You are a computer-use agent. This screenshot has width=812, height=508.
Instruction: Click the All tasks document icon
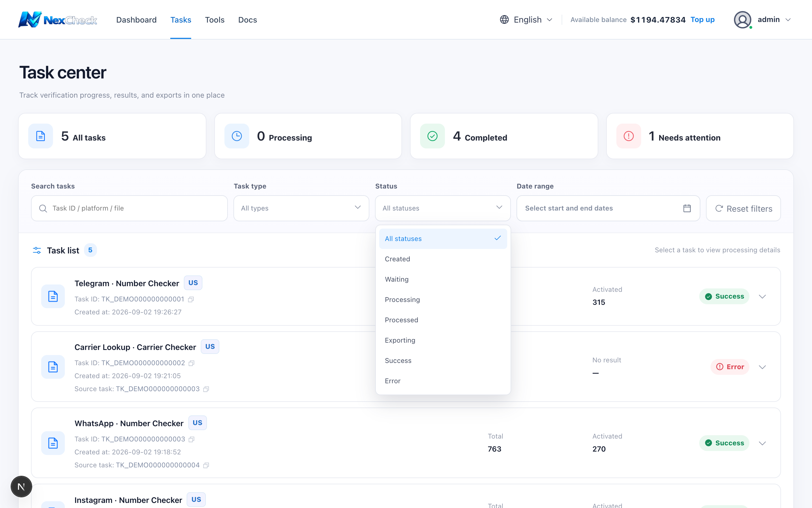[x=41, y=136]
